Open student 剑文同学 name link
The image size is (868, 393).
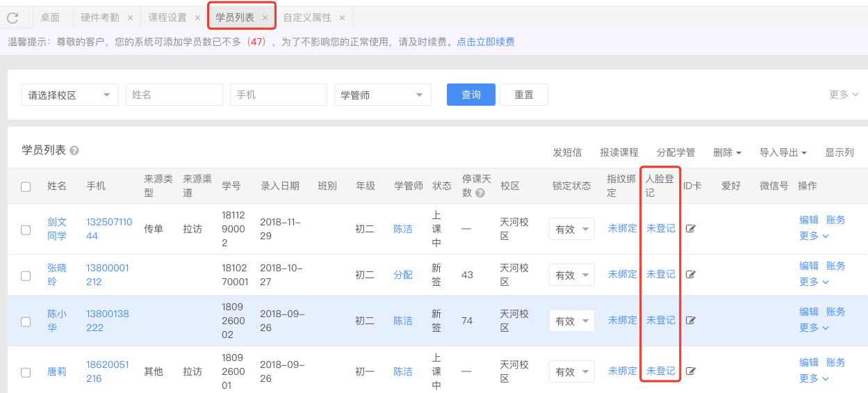point(57,229)
